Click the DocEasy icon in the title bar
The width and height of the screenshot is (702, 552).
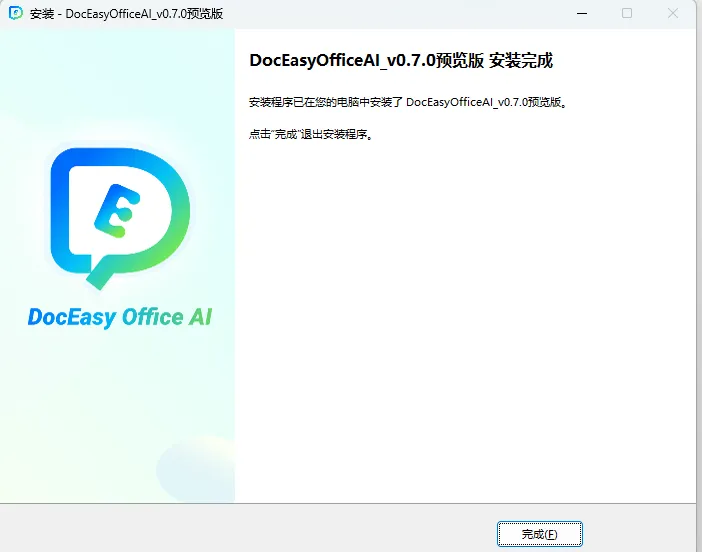point(16,13)
